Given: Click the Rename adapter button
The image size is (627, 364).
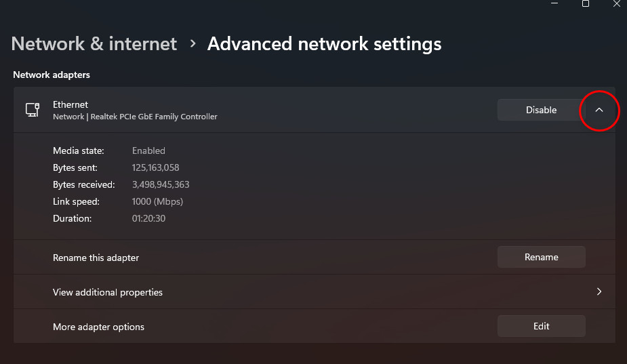Looking at the screenshot, I should click(541, 257).
